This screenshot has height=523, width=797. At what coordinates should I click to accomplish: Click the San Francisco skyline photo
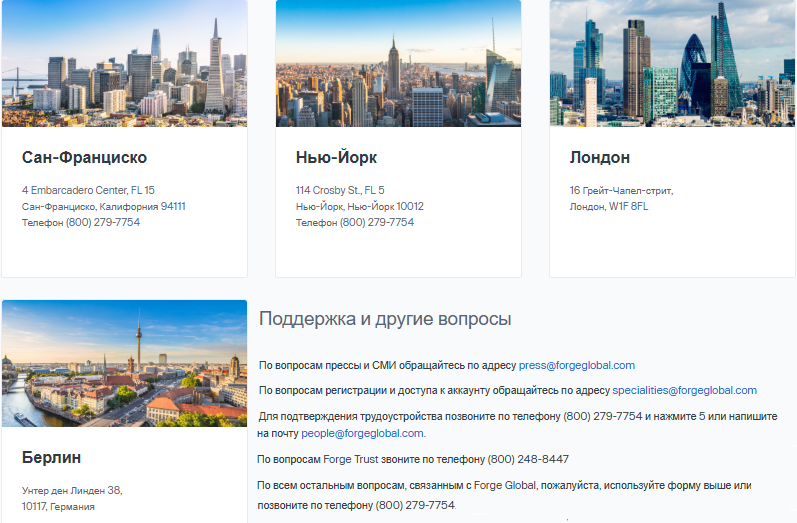coord(125,63)
